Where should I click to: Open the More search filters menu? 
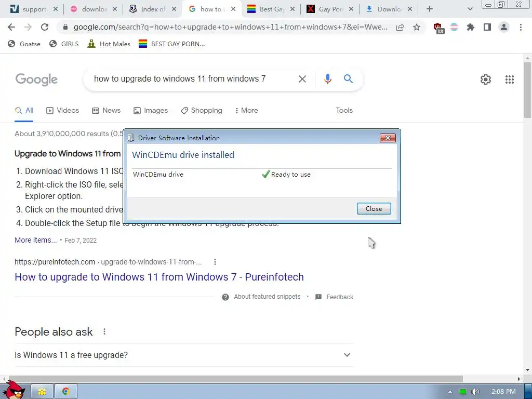[246, 110]
